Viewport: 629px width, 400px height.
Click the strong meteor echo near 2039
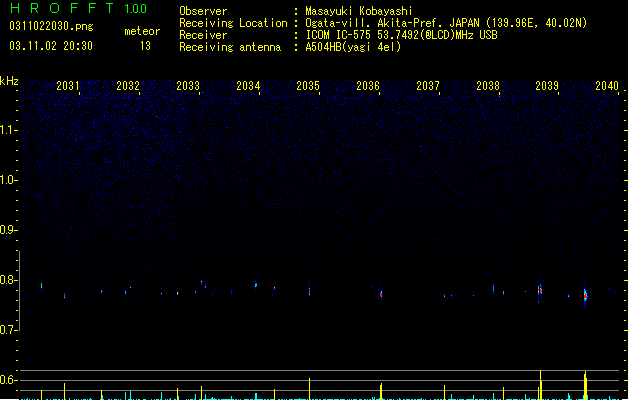point(540,290)
